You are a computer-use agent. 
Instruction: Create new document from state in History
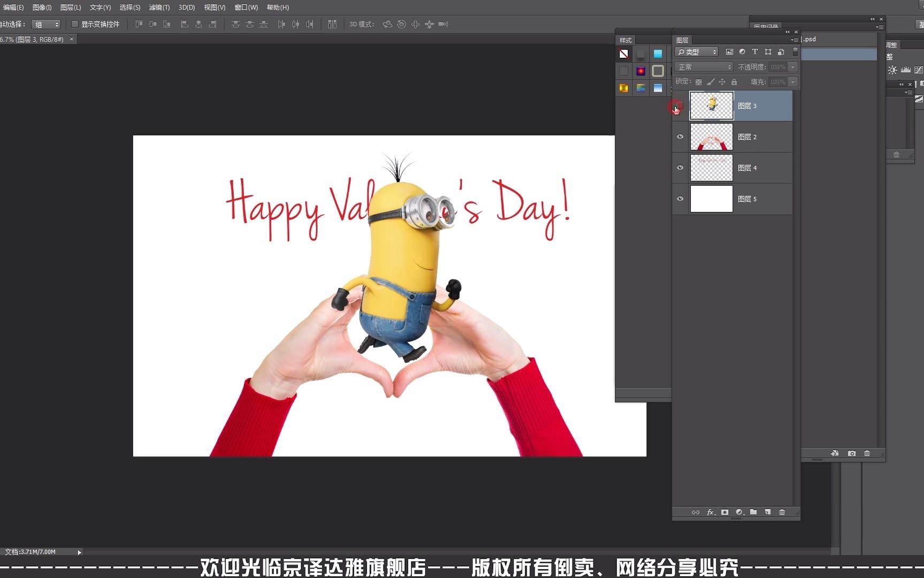(x=835, y=453)
